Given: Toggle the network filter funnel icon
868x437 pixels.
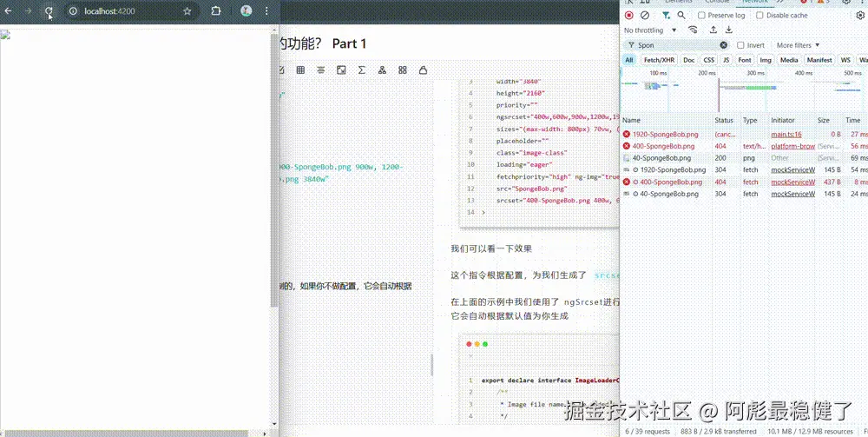Looking at the screenshot, I should [666, 16].
